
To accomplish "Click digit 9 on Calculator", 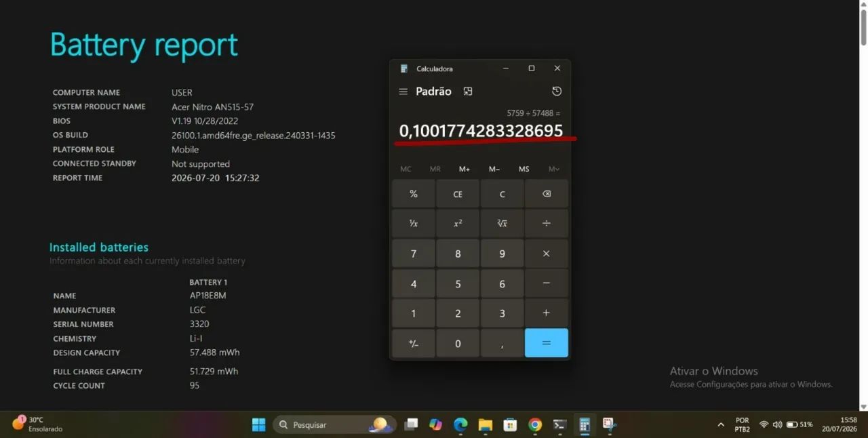I will coord(502,254).
